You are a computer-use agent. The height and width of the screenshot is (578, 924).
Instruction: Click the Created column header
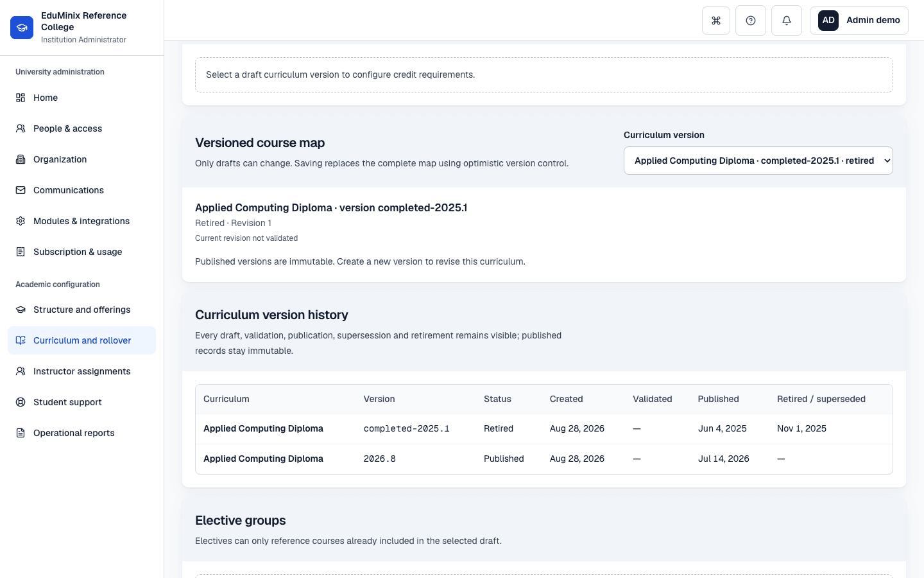pyautogui.click(x=566, y=399)
